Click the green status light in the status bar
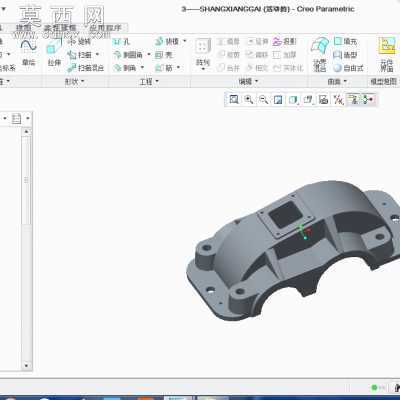400x400 pixels. (x=374, y=387)
